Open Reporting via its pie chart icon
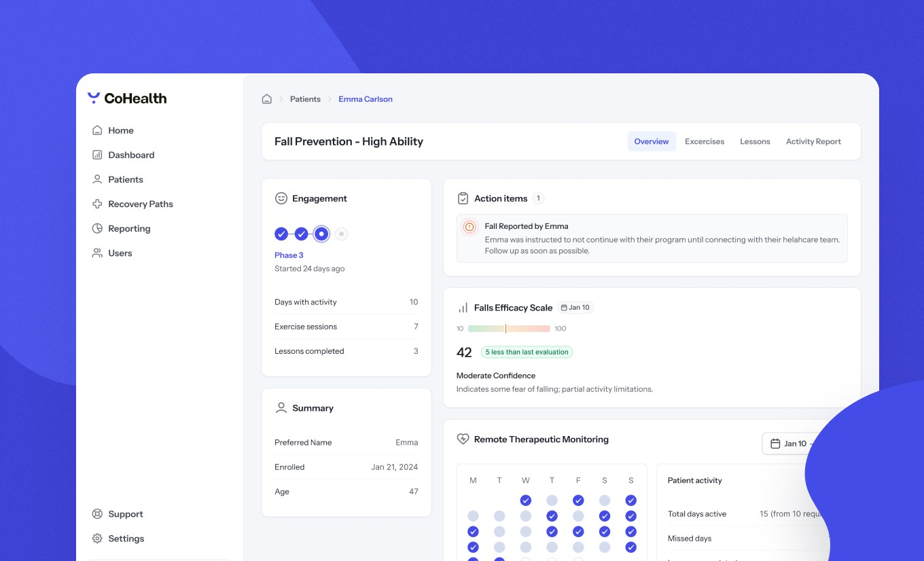The height and width of the screenshot is (561, 924). 97,228
